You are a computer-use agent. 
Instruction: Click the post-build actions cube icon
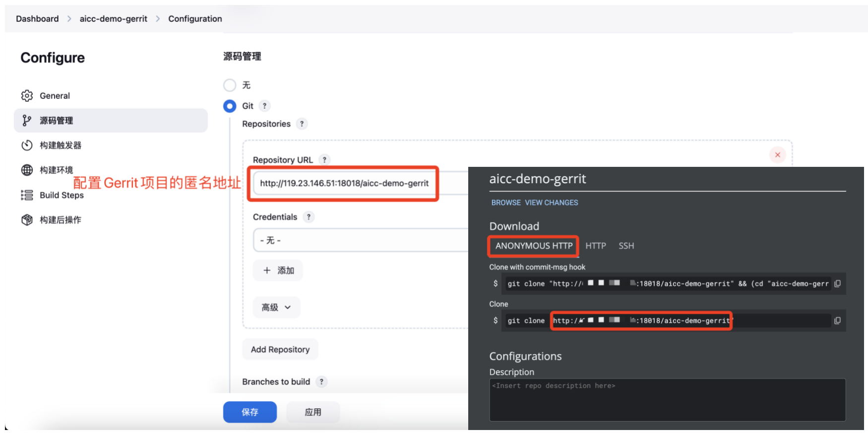(x=27, y=220)
